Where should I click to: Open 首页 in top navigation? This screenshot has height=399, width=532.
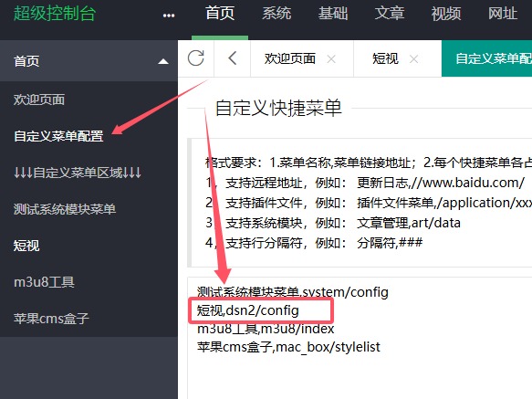pos(220,14)
